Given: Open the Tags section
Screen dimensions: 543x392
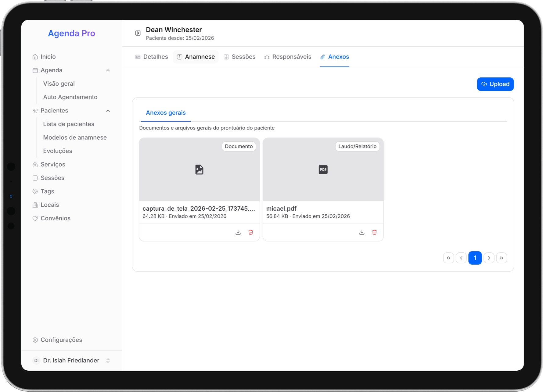Looking at the screenshot, I should [47, 191].
